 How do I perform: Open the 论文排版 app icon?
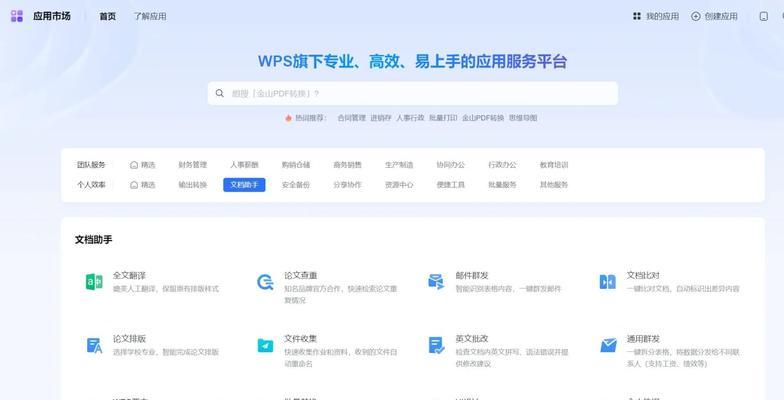pos(94,346)
